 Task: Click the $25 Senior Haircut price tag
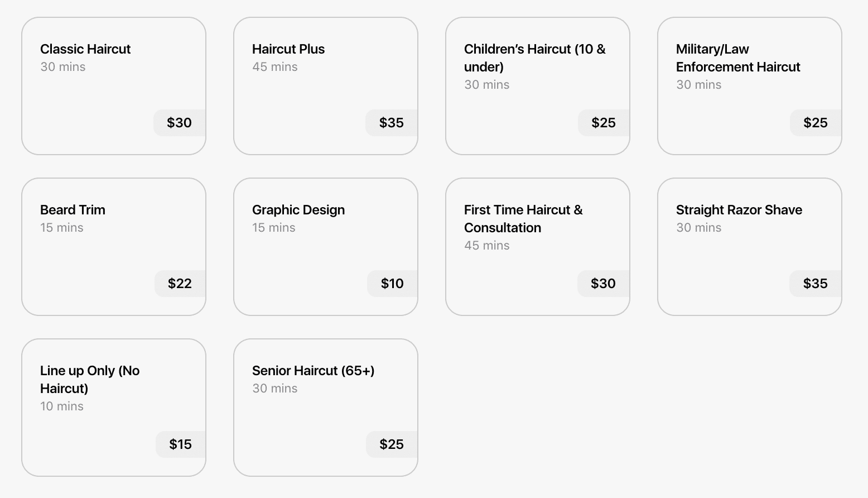[391, 444]
